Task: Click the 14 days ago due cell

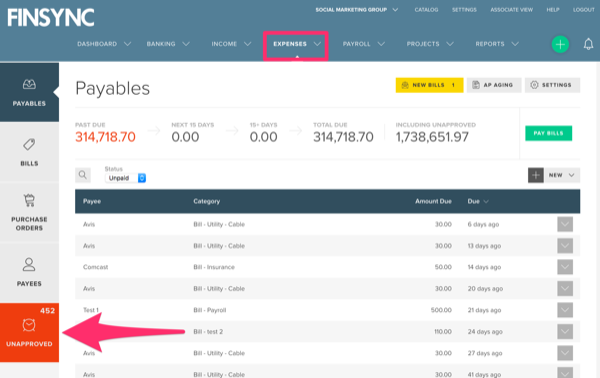Action: click(x=484, y=267)
